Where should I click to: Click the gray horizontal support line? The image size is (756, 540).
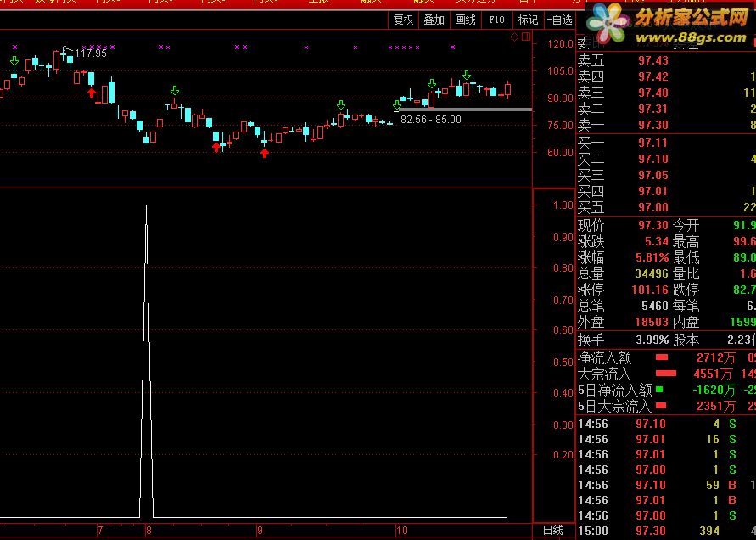[x=465, y=110]
